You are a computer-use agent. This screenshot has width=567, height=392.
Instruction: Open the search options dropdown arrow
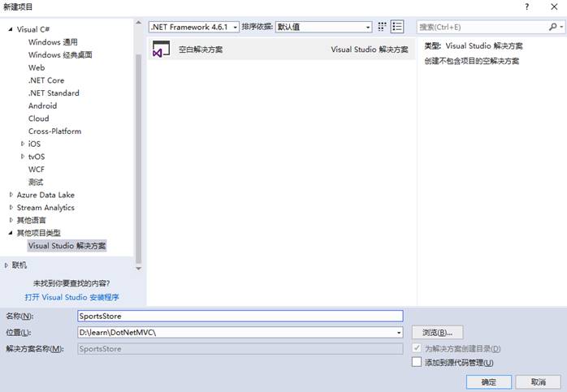click(x=561, y=27)
